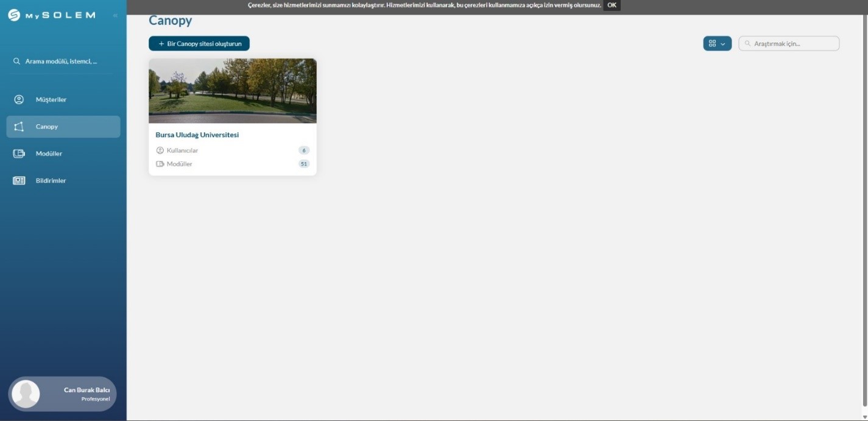Click the Canopy polygon icon
This screenshot has height=421, width=868.
click(19, 127)
